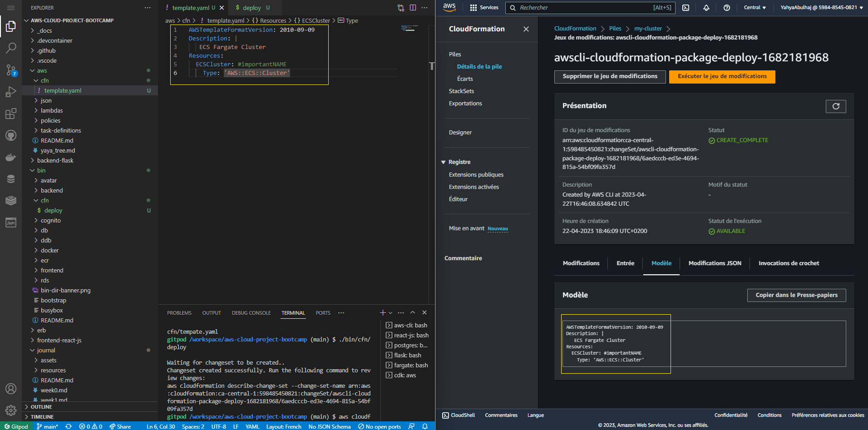Split the editor to the right
The width and height of the screenshot is (868, 430).
coord(413,8)
